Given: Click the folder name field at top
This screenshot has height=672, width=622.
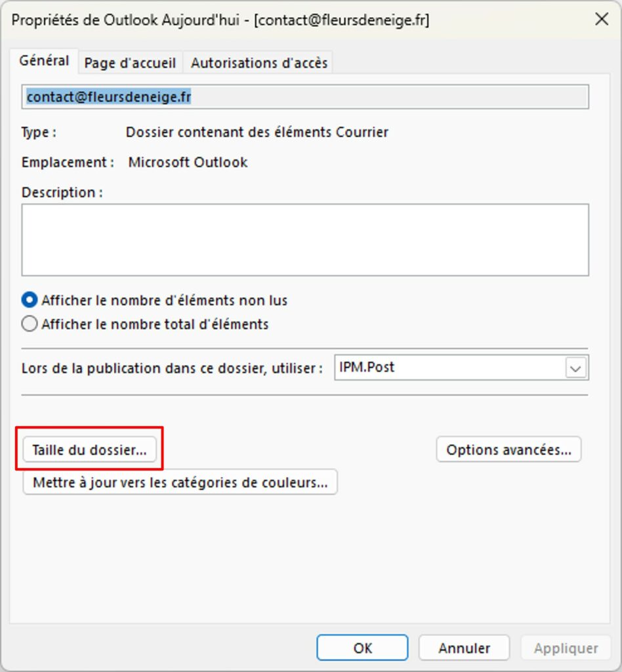Looking at the screenshot, I should [306, 96].
